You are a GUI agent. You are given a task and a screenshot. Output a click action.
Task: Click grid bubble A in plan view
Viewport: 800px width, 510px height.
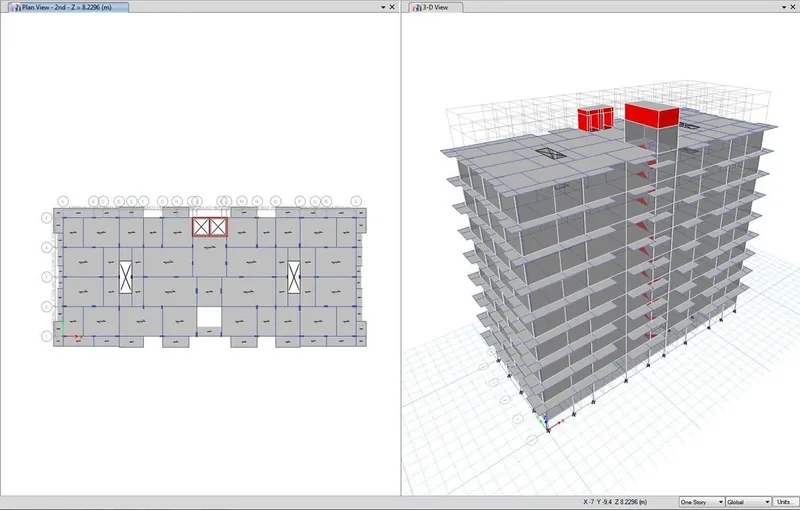point(63,201)
